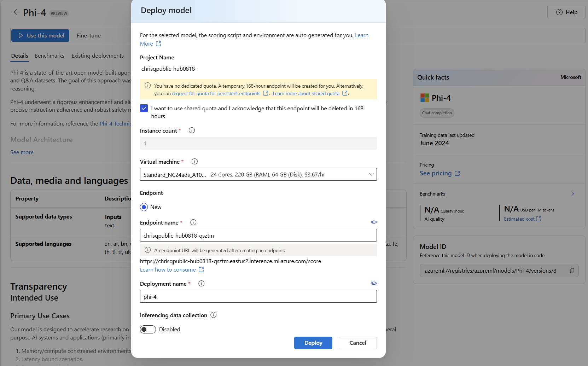Viewport: 588px width, 366px height.
Task: Click the Chat completion tag
Action: 437,113
